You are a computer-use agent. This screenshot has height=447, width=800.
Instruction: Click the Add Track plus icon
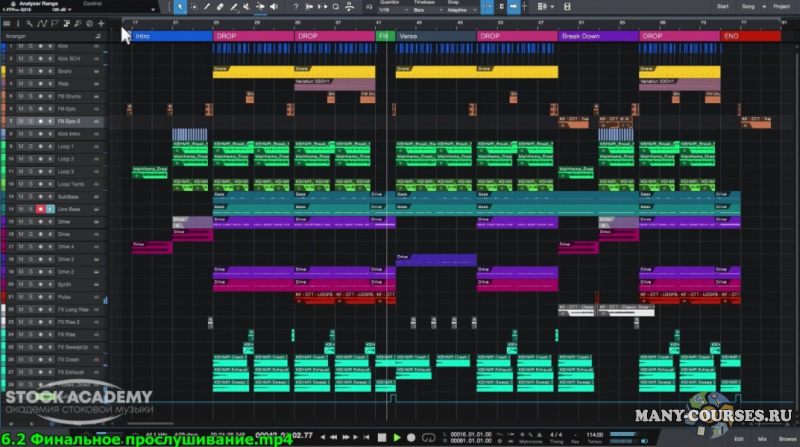click(101, 22)
